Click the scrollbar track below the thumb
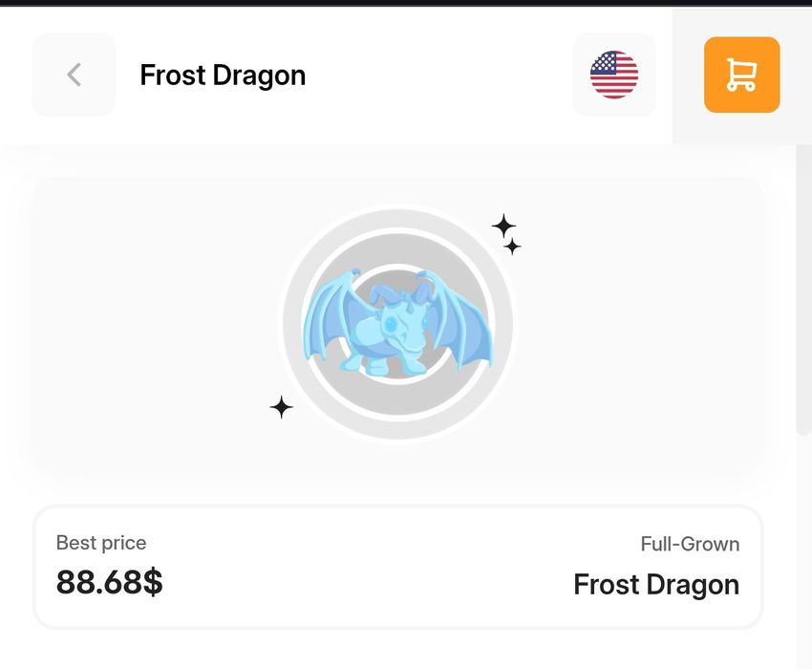Screen dimensions: 812x669 click(803, 554)
